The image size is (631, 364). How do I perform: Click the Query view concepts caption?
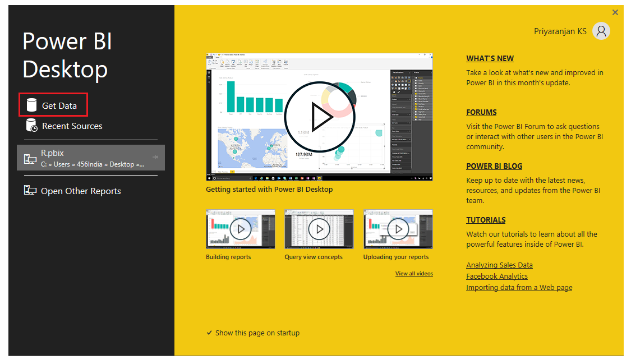[x=314, y=257]
